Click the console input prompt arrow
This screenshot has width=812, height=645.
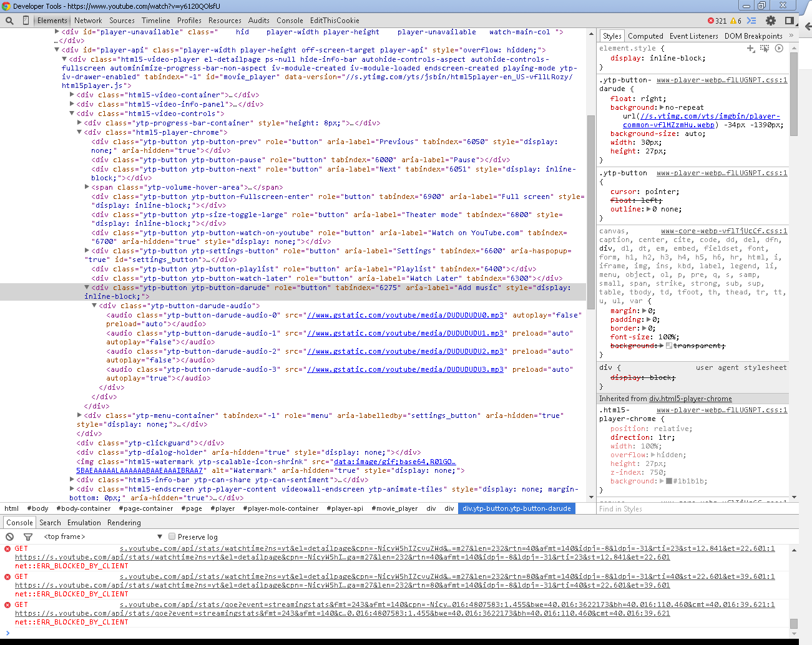click(x=7, y=633)
